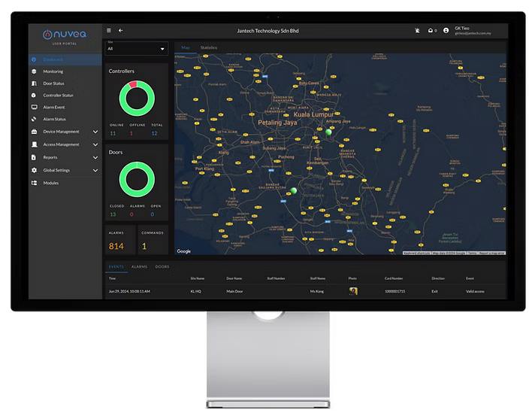Expand the Access Management section
Viewport: 532px width, 416px height.
click(x=95, y=144)
